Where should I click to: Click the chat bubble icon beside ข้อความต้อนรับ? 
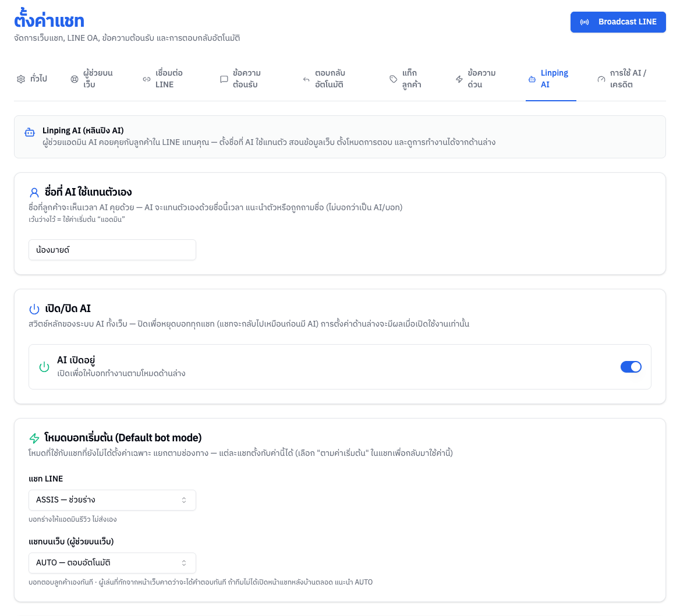pyautogui.click(x=224, y=79)
